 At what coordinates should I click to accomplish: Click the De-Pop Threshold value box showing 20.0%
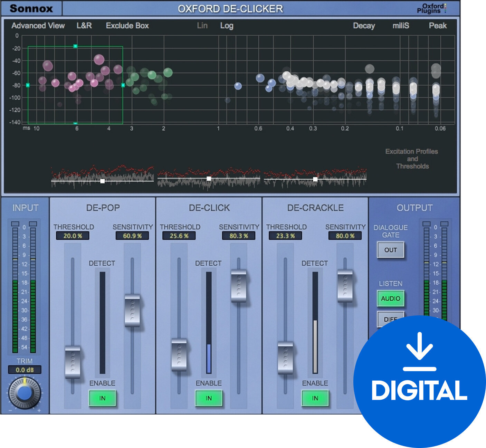(x=73, y=236)
